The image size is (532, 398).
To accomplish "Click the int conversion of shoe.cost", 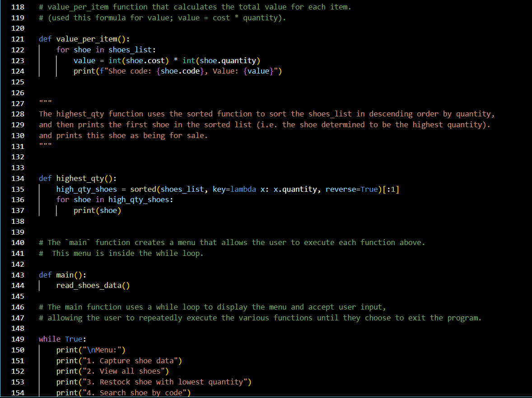I will (114, 60).
